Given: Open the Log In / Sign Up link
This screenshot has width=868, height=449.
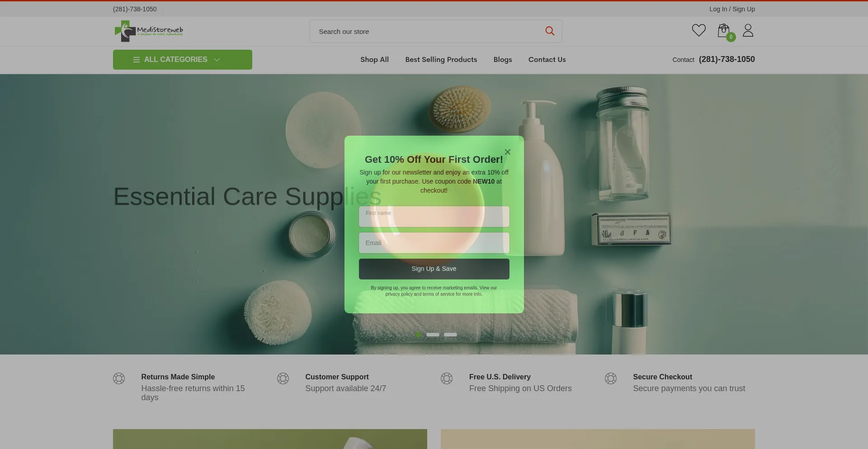Looking at the screenshot, I should coord(732,9).
